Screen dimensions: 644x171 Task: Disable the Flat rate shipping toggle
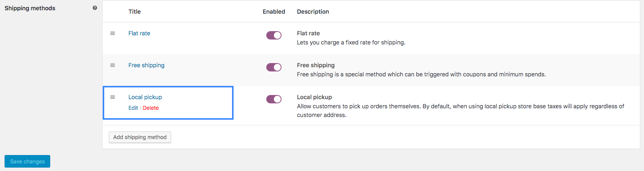pyautogui.click(x=274, y=35)
